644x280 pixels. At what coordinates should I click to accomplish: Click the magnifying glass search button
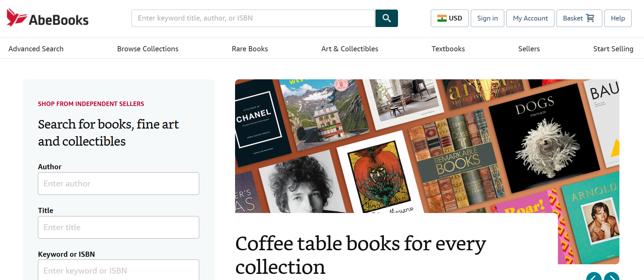tap(386, 18)
